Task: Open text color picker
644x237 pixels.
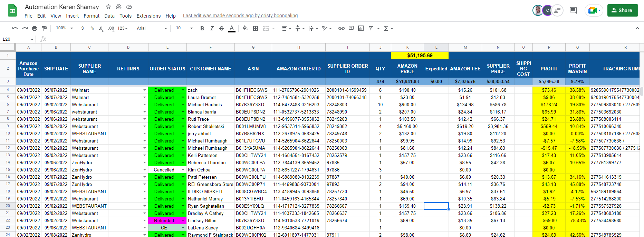Action: click(232, 28)
